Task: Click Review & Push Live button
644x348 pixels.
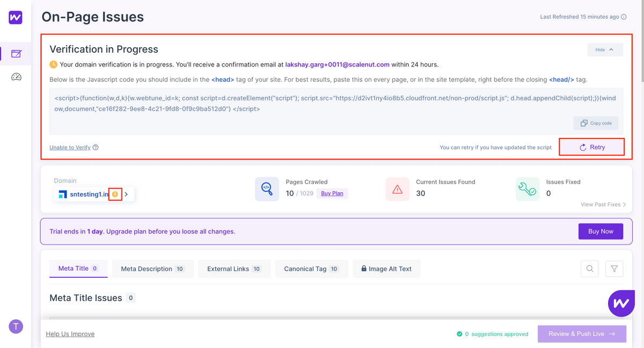Action: coord(582,334)
